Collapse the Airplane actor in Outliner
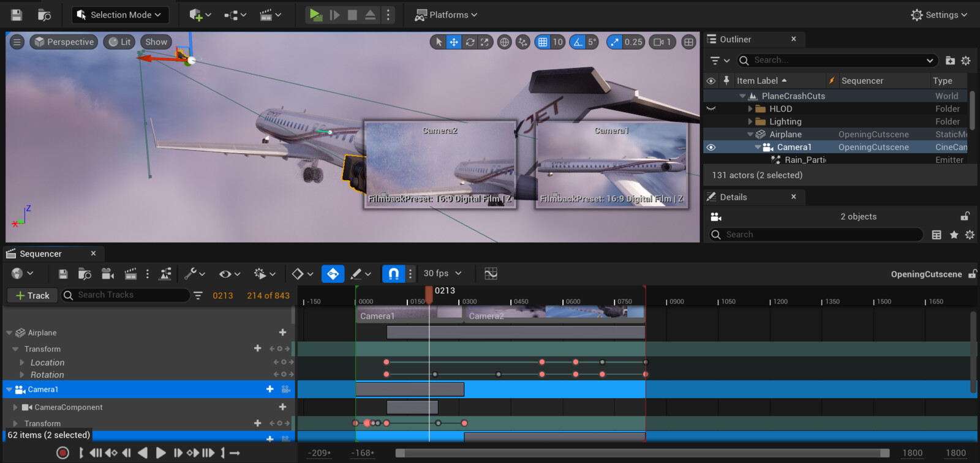 point(750,134)
